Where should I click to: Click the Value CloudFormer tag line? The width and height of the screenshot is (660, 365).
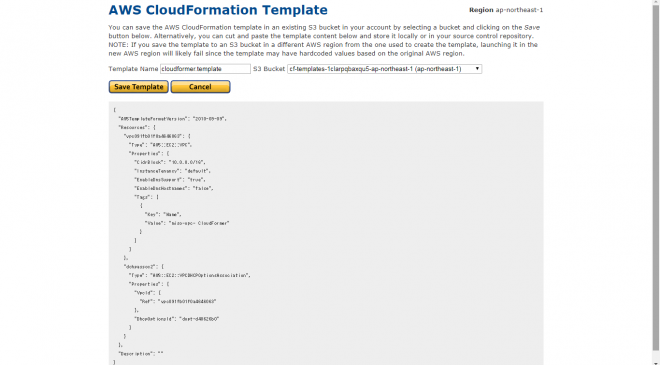click(x=187, y=223)
